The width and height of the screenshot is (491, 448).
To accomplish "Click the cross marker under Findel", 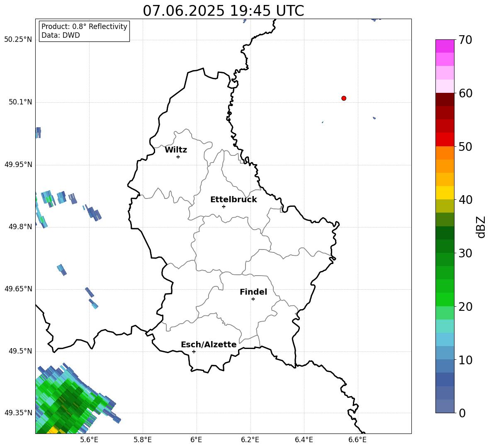I will coord(253,299).
